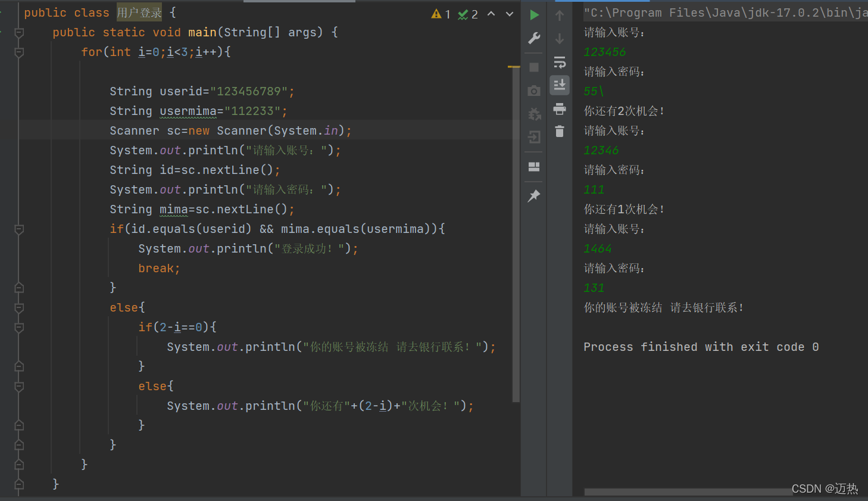The width and height of the screenshot is (868, 501).
Task: Click the camera Dump Threads icon
Action: tap(534, 91)
